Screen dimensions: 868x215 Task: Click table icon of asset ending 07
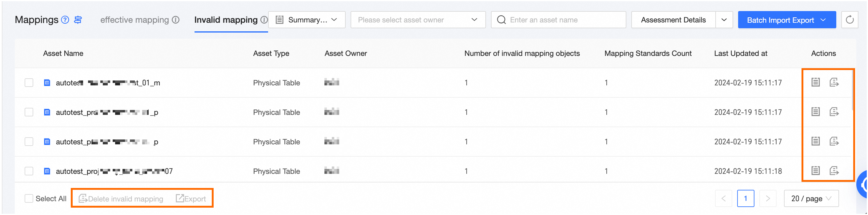pos(47,171)
